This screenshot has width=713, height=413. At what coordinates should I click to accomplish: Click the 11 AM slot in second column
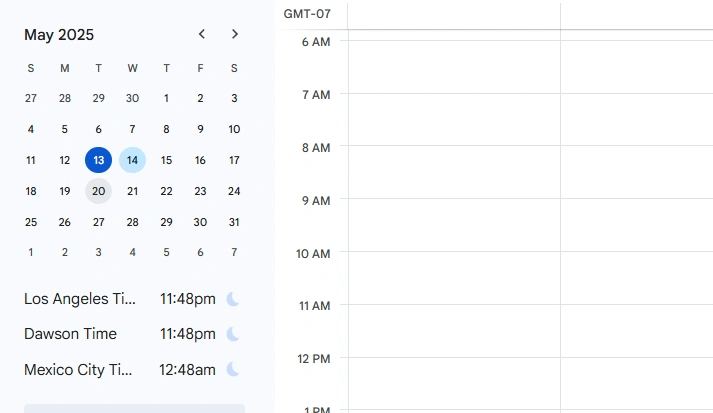click(x=636, y=330)
